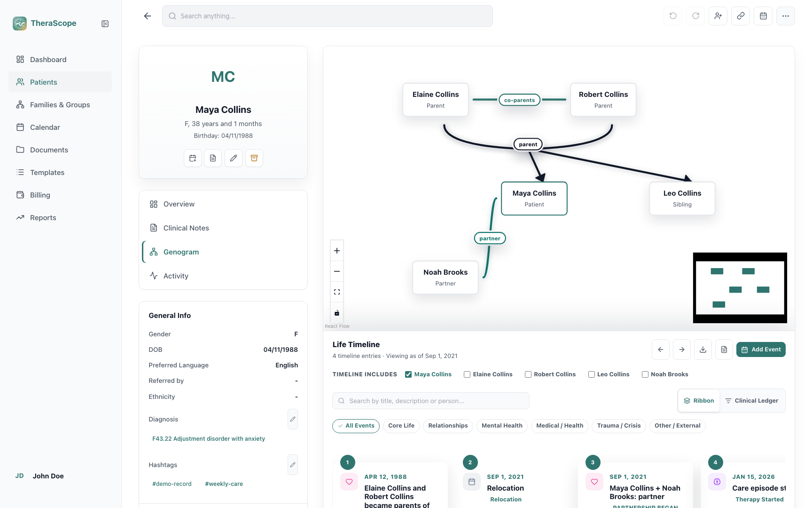Screen dimensions: 812x508
Task: Click the Add Event button
Action: pos(761,349)
